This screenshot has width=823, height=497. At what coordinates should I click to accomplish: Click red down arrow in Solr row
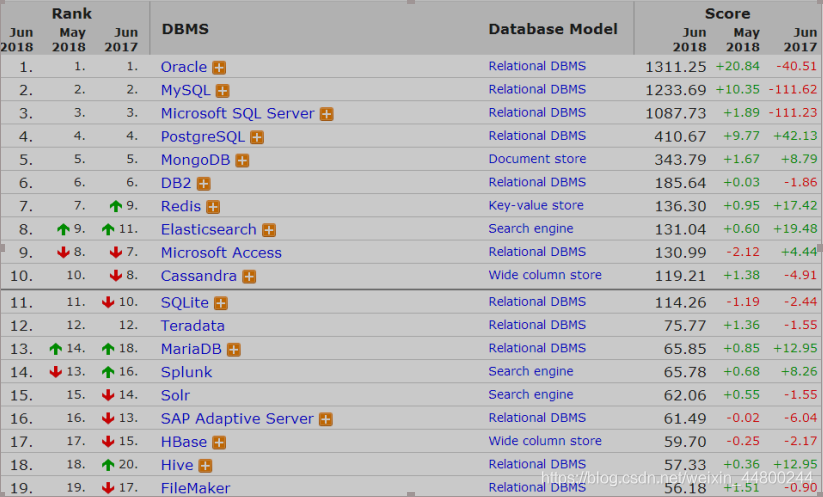point(108,395)
